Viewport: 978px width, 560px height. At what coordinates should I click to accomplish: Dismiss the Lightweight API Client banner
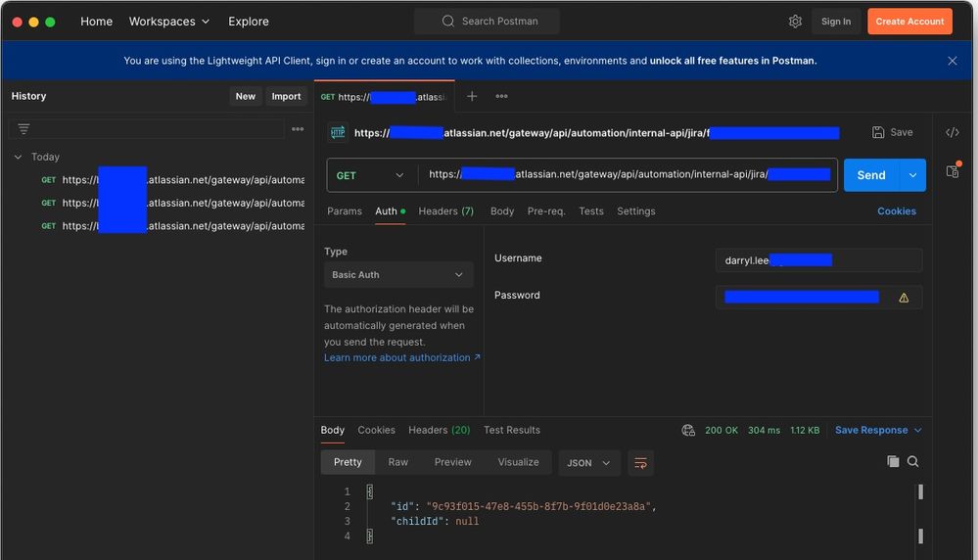(952, 61)
